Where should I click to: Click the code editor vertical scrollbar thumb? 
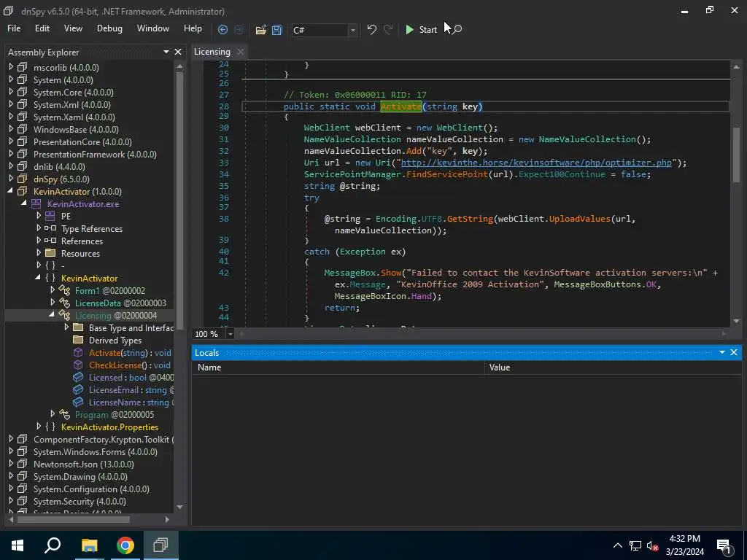click(x=737, y=155)
